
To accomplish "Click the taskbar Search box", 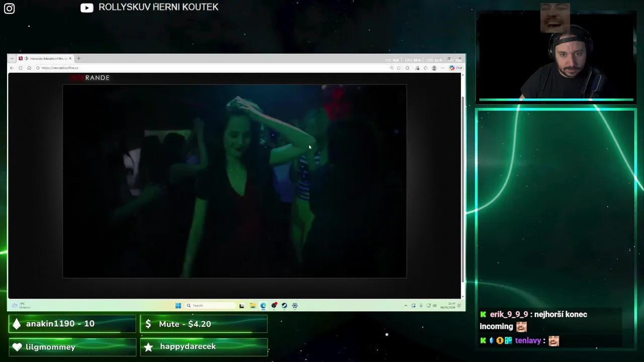I will (210, 305).
